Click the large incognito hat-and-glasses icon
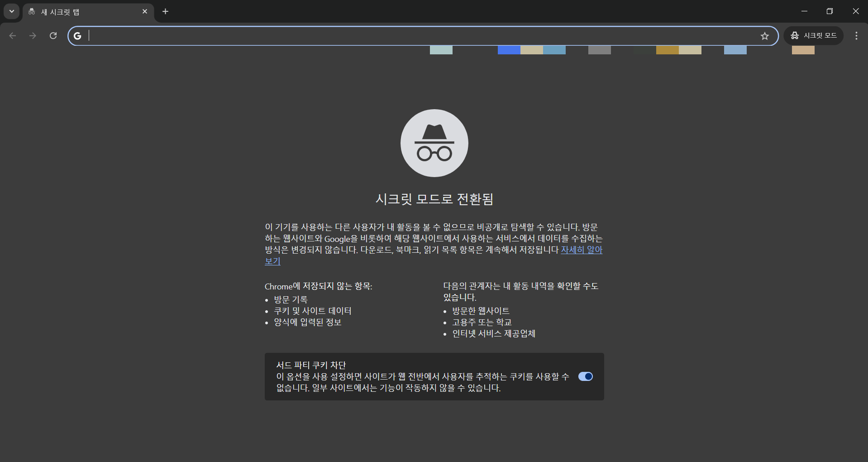Image resolution: width=868 pixels, height=462 pixels. (434, 143)
